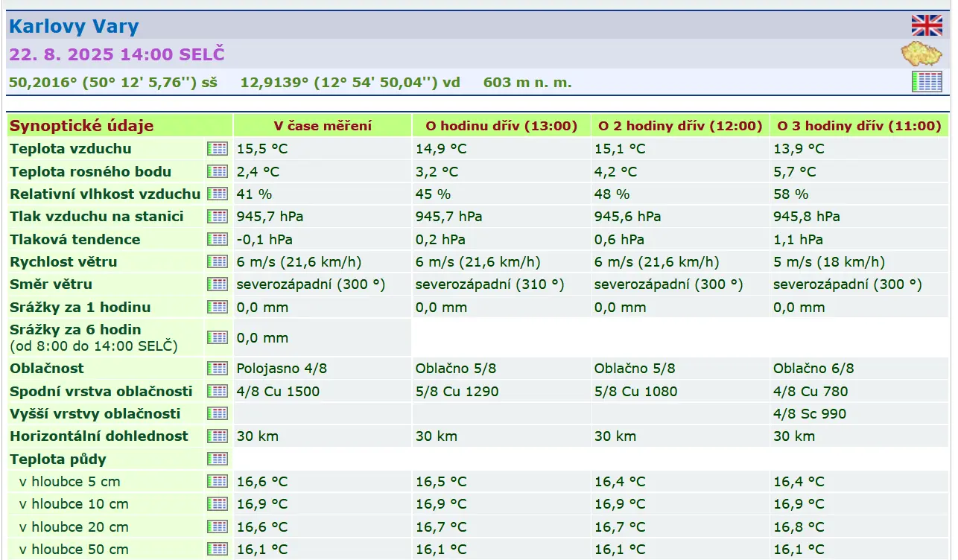Open table icon next to Teplota vzduchu
The width and height of the screenshot is (958, 560).
pos(217,149)
